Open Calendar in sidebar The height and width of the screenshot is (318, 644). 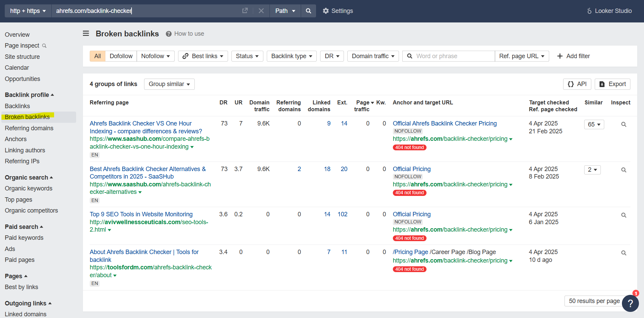[17, 68]
